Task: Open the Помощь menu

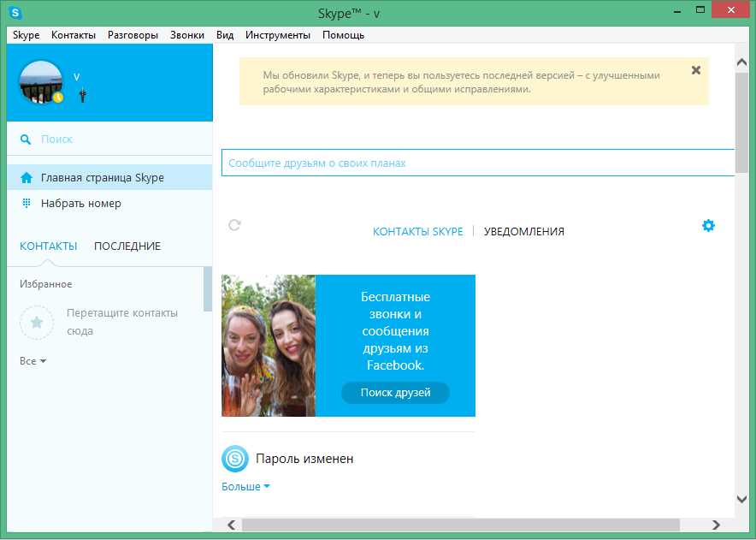Action: tap(343, 35)
